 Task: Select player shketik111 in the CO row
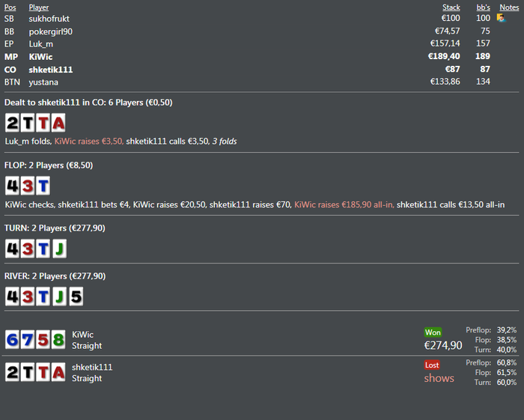51,70
